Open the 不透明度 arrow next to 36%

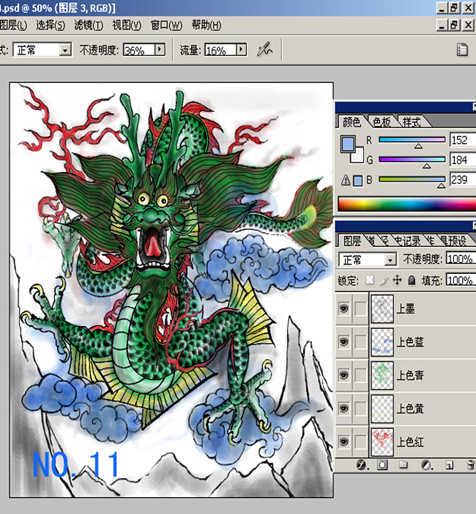[160, 50]
